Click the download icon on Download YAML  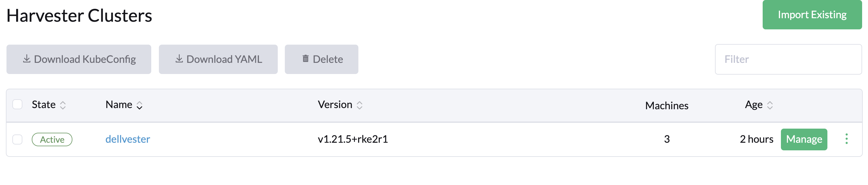pos(179,59)
